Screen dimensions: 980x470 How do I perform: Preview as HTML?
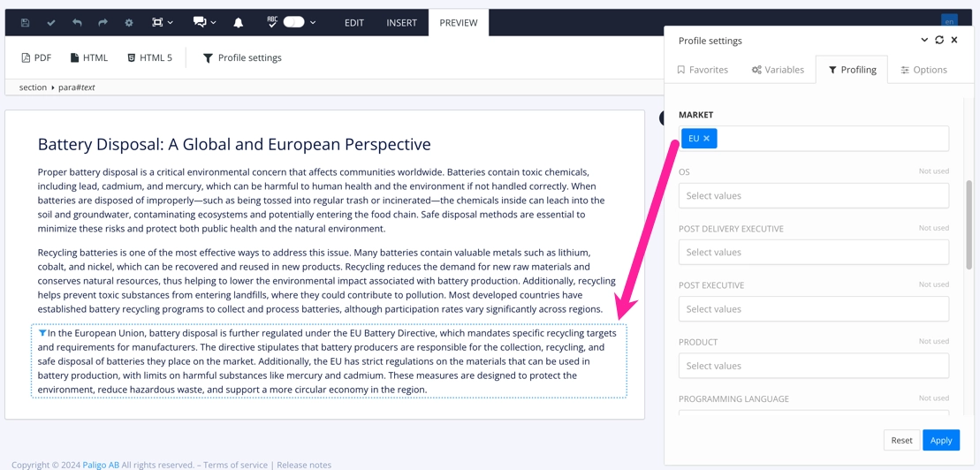tap(89, 57)
